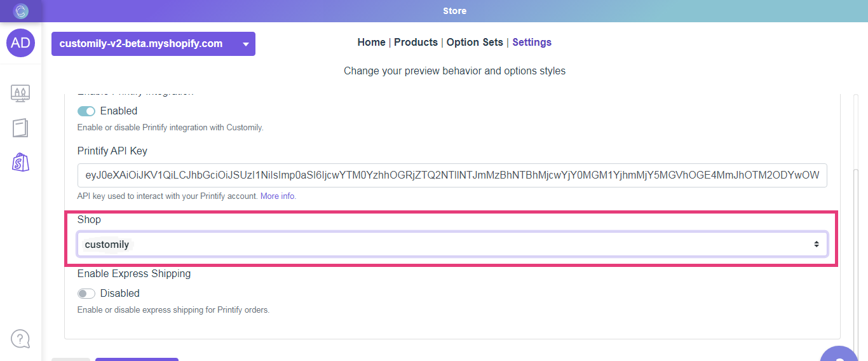The image size is (868, 361).
Task: Open the Option Sets tab
Action: point(475,43)
